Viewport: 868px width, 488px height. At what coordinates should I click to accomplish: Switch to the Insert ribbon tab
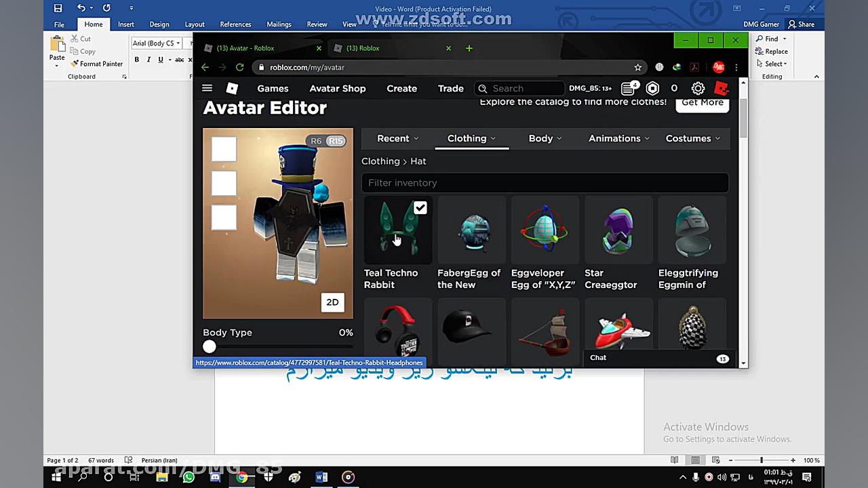(126, 24)
